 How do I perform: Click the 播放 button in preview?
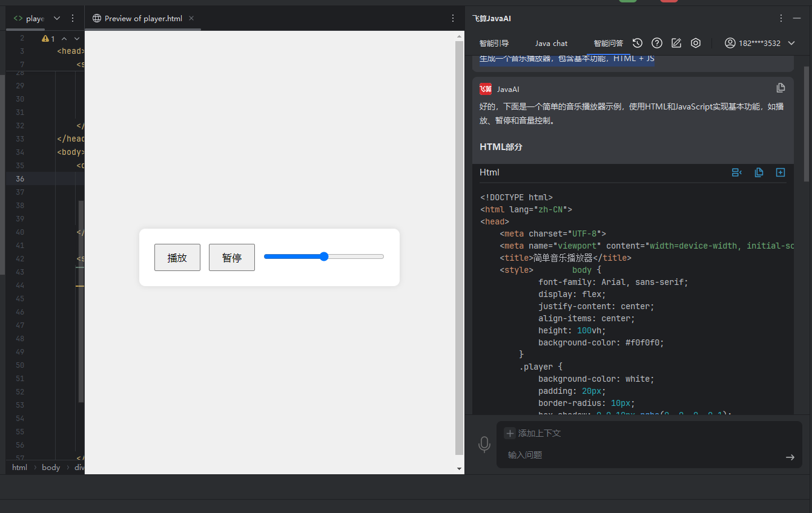click(177, 258)
